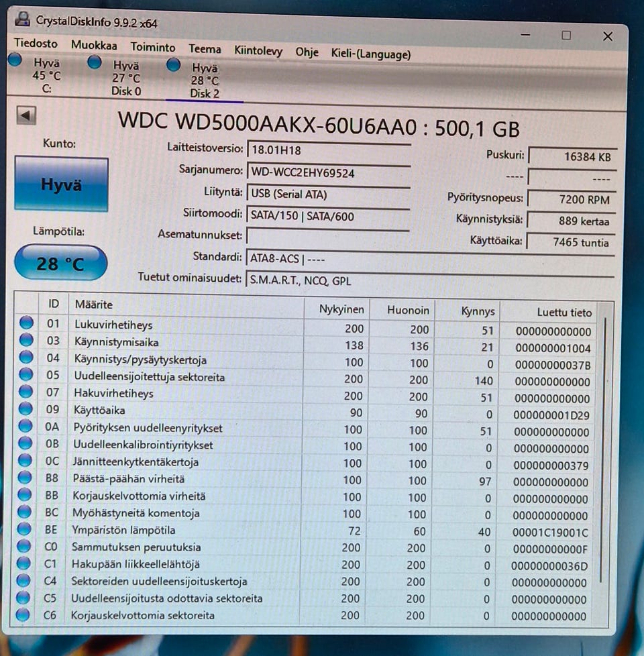644x656 pixels.
Task: Select raw value 00001C19001C
Action: pos(550,533)
